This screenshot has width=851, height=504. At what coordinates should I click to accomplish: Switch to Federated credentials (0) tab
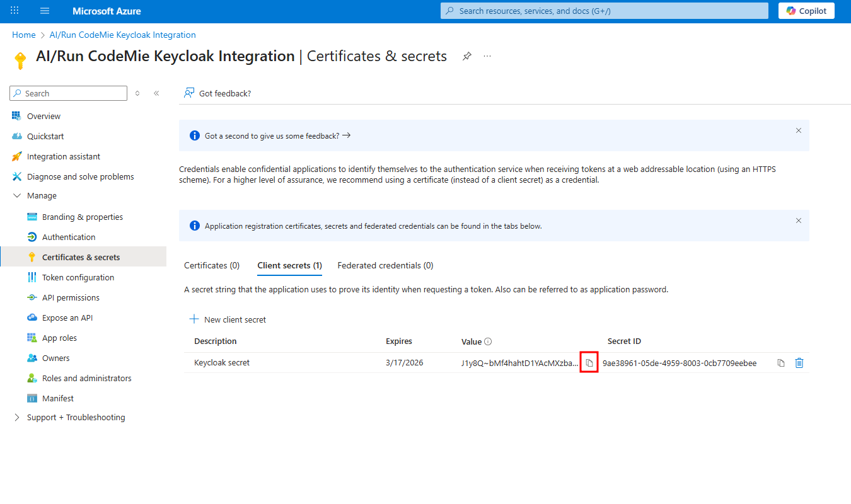(x=385, y=266)
